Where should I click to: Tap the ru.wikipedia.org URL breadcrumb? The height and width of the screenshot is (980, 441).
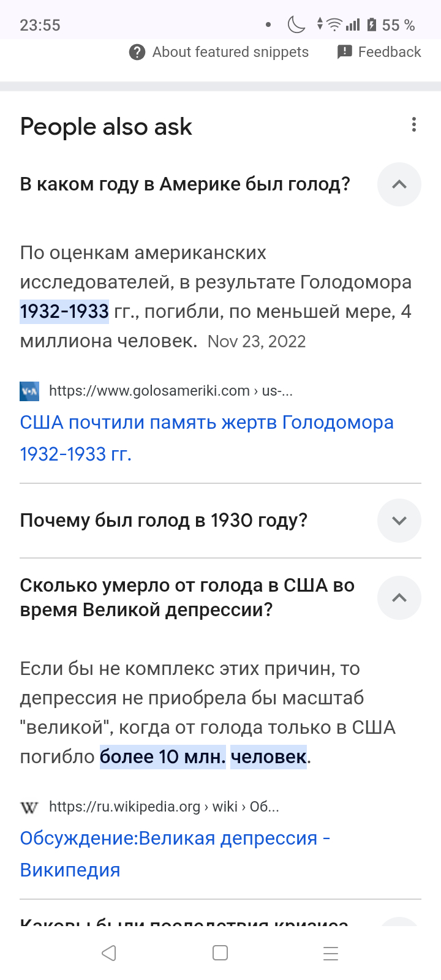click(164, 807)
